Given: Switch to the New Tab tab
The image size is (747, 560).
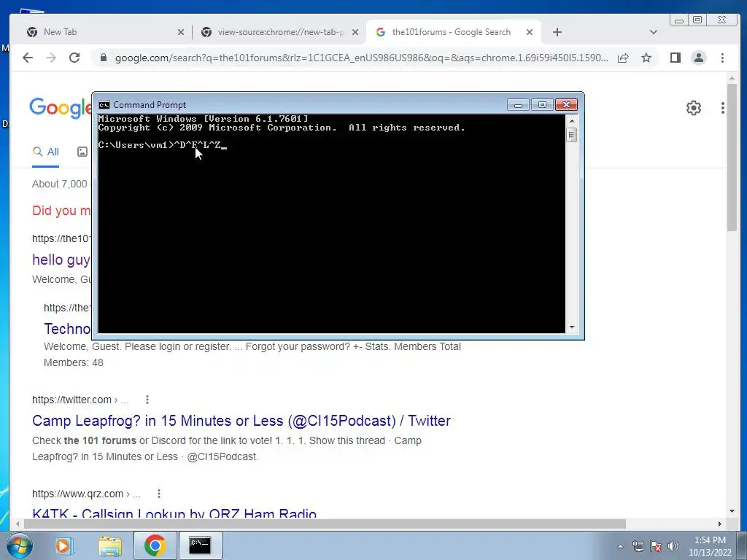Looking at the screenshot, I should [105, 32].
